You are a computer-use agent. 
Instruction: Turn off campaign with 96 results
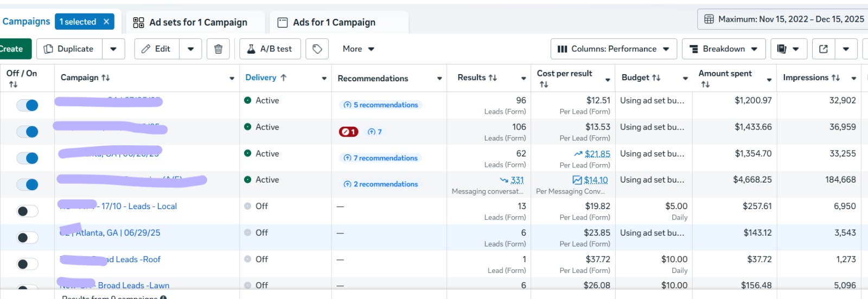click(27, 105)
